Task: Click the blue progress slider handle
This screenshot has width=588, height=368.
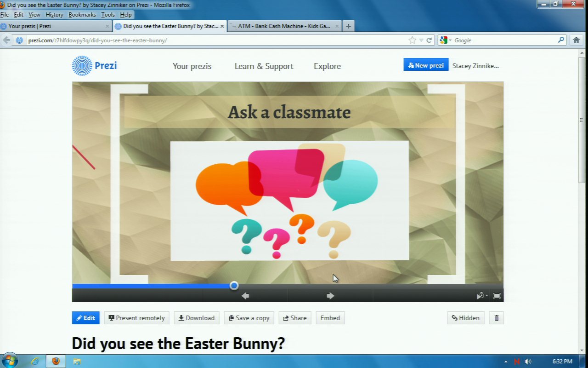Action: pyautogui.click(x=234, y=286)
